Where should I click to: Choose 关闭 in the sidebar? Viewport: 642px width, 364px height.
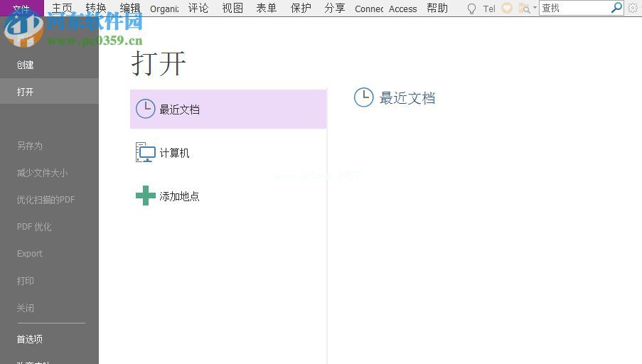(x=25, y=308)
